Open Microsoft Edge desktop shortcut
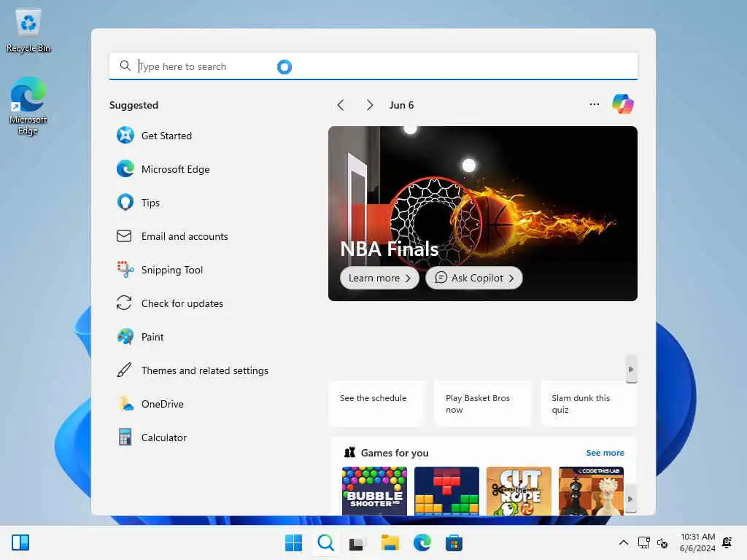The image size is (747, 560). 28,106
